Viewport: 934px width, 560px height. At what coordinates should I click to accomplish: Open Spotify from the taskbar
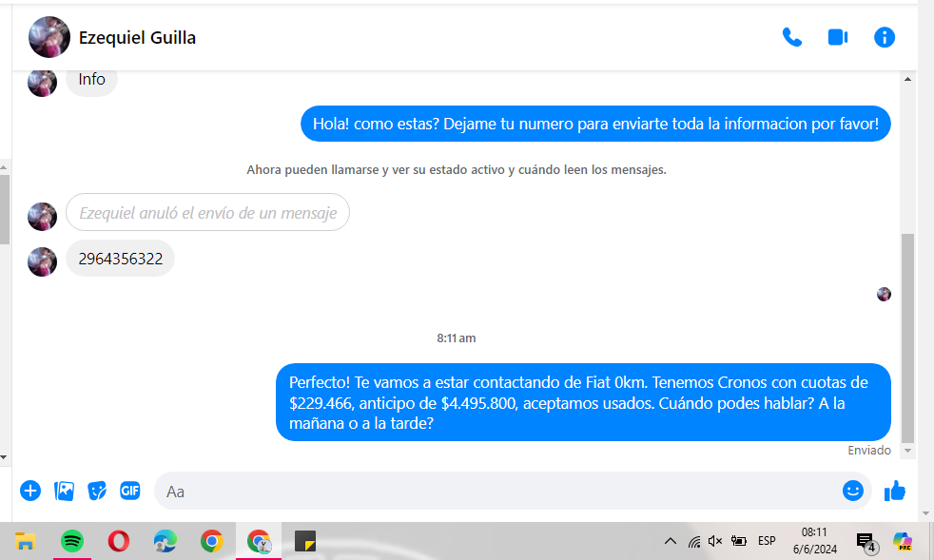pyautogui.click(x=72, y=541)
